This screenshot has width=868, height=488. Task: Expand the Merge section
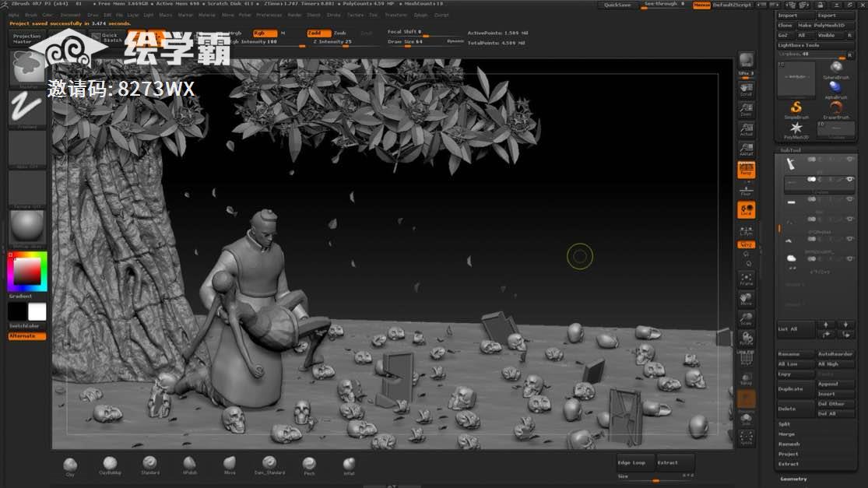(x=786, y=434)
